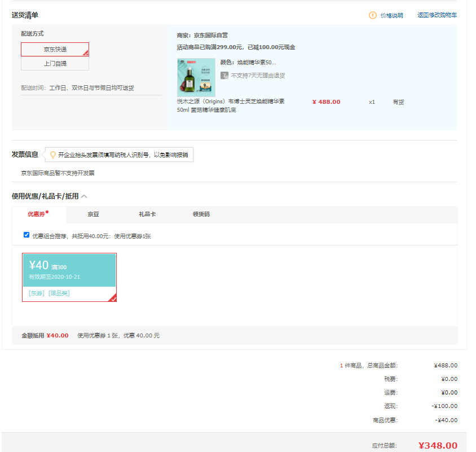Click the 开企业抬头发票须填写纳税人识别号 tip box
This screenshot has width=476, height=452.
[119, 155]
